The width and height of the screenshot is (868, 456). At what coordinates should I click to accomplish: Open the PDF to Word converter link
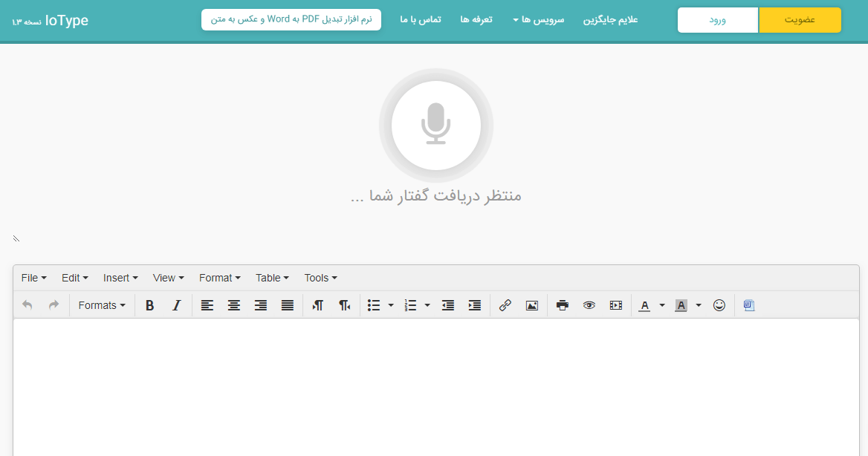pyautogui.click(x=291, y=19)
